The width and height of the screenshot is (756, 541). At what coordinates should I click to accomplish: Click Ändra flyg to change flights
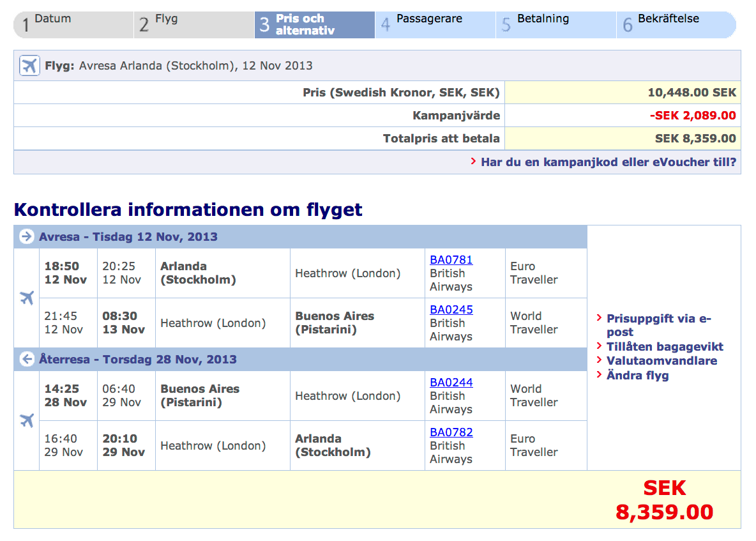(x=637, y=376)
